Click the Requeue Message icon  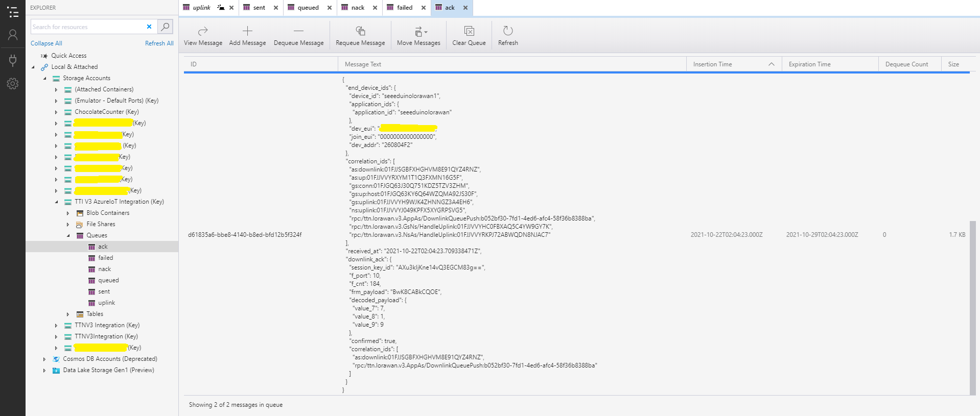(x=360, y=31)
